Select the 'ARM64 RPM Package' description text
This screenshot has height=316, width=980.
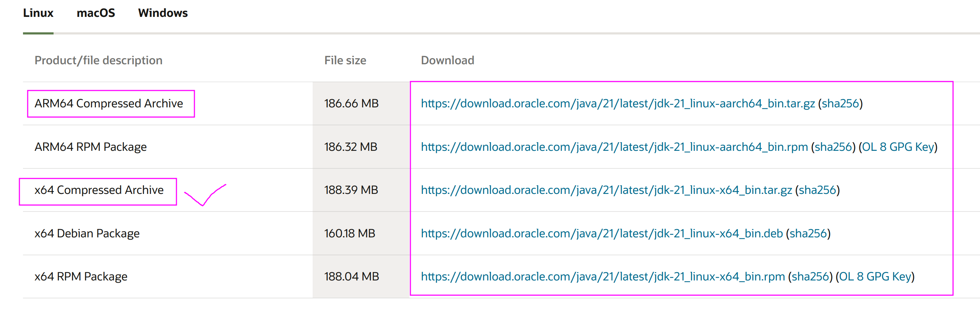[91, 147]
